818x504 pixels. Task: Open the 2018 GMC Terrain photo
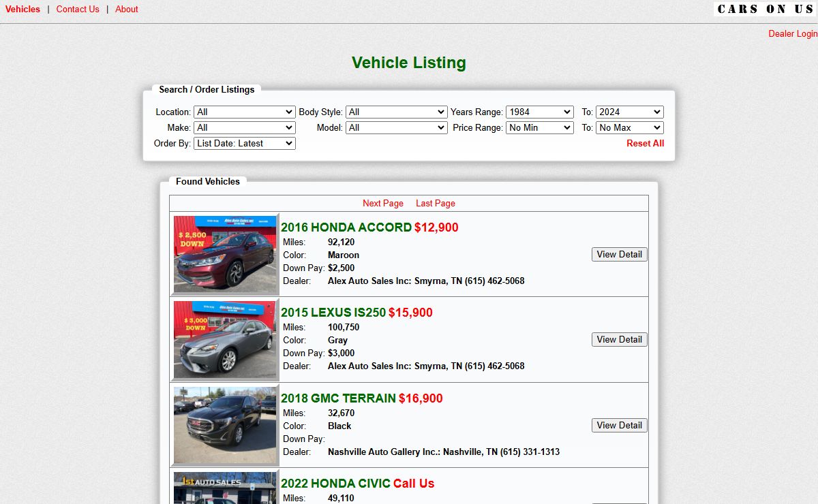click(226, 425)
